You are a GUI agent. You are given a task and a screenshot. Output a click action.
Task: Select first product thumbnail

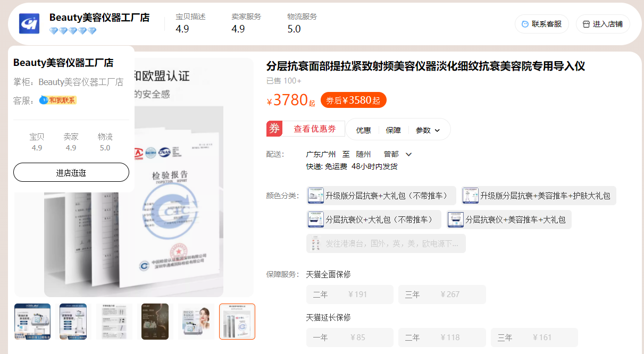tap(32, 322)
